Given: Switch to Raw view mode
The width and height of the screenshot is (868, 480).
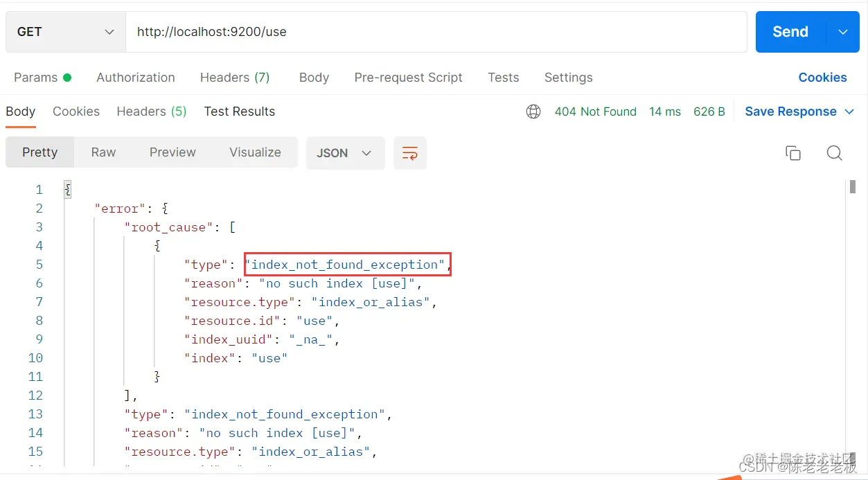Looking at the screenshot, I should 103,152.
